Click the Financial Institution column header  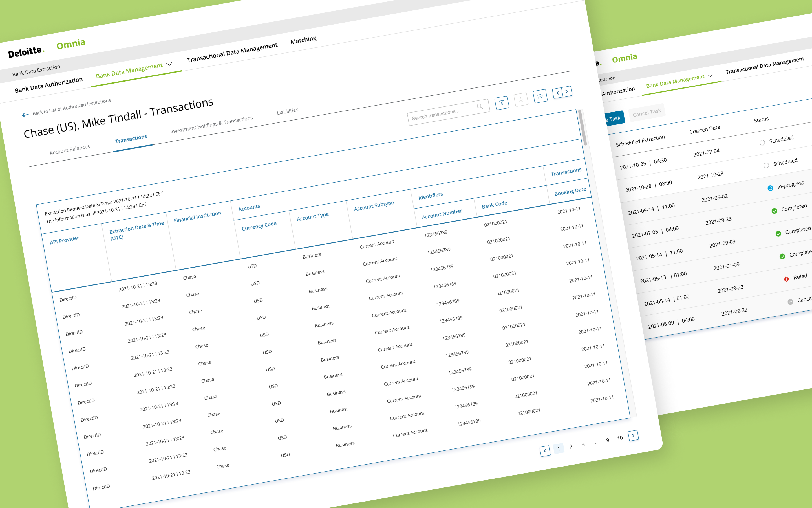[x=197, y=217]
